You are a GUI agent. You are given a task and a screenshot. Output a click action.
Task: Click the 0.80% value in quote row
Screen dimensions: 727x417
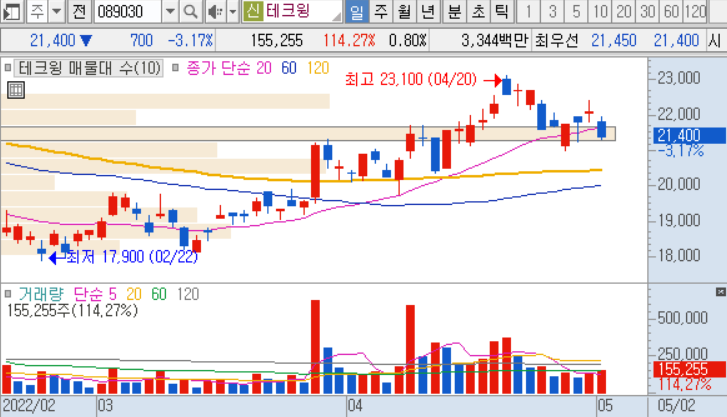tap(408, 41)
